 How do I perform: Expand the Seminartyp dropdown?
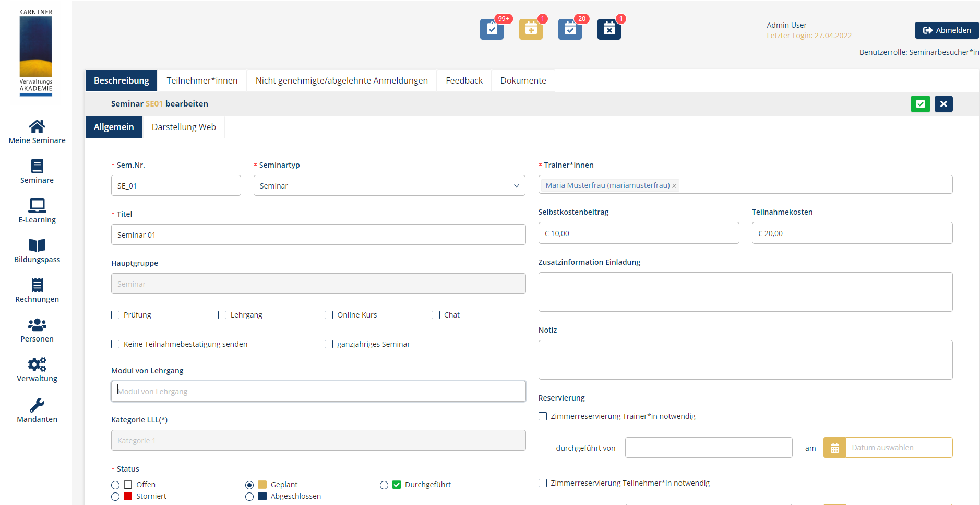[x=389, y=186]
